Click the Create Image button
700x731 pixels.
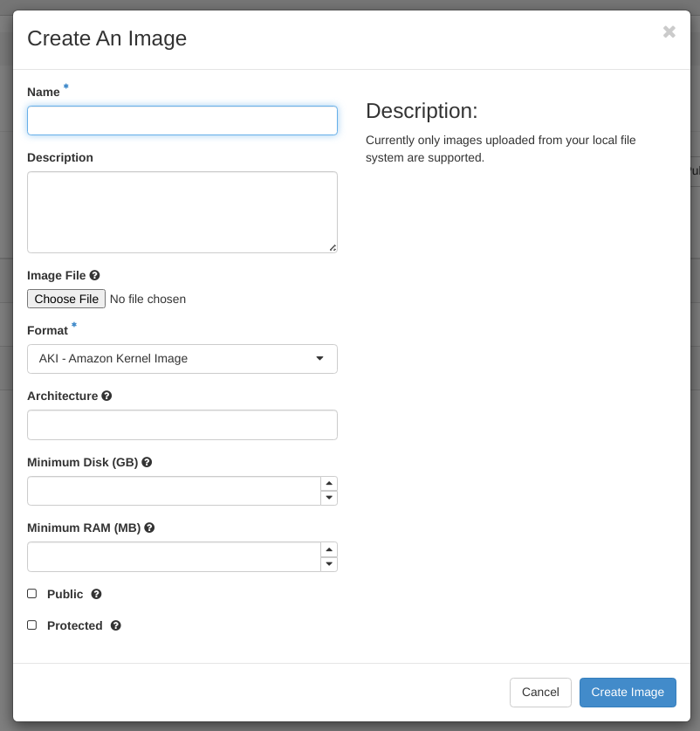point(628,693)
